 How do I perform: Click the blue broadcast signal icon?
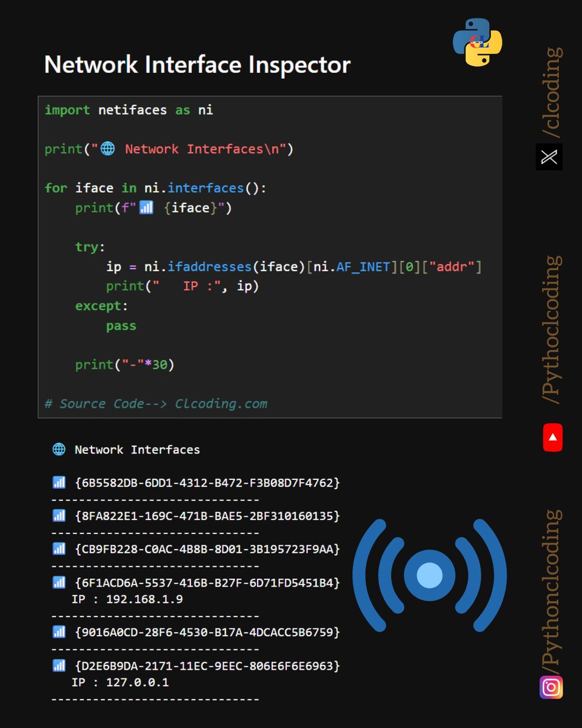pos(429,575)
